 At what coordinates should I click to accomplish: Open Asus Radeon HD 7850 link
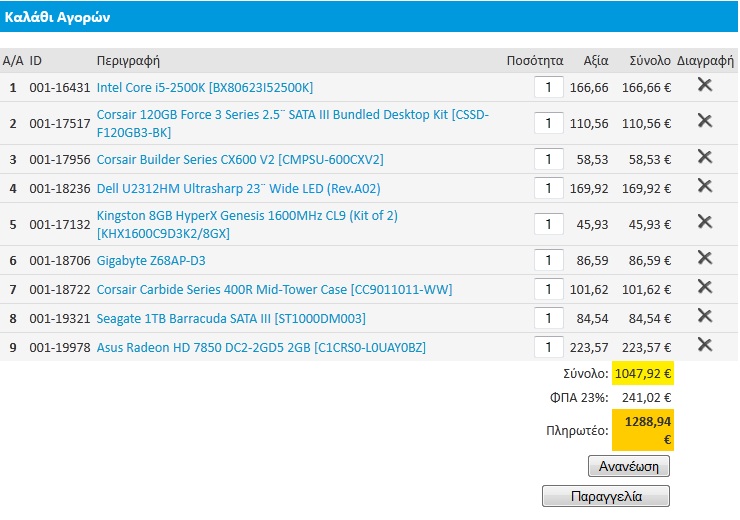point(261,348)
